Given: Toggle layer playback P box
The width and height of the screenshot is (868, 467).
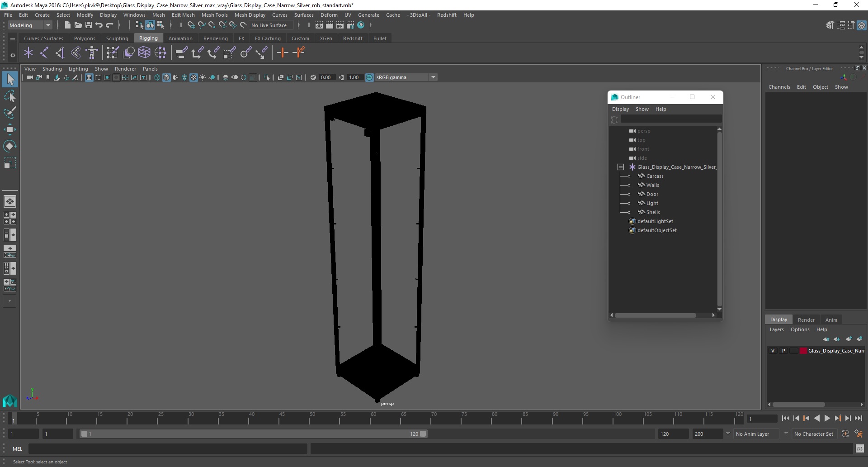Looking at the screenshot, I should click(783, 351).
